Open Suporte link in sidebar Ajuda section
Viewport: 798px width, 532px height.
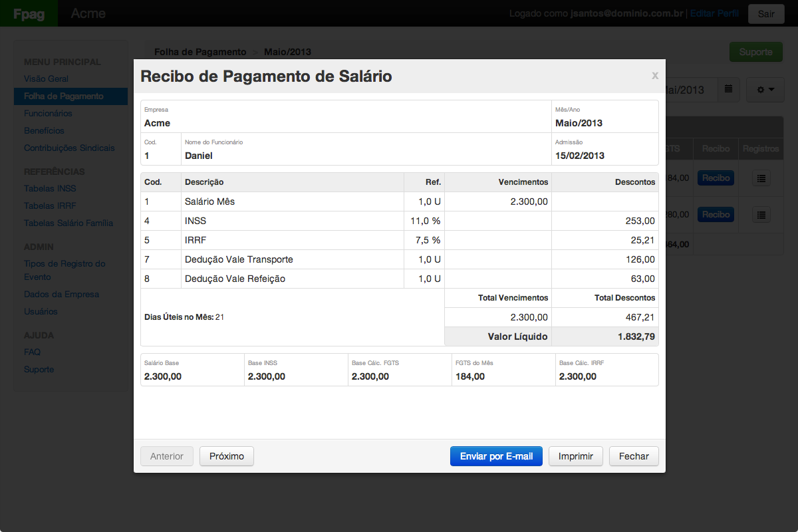point(39,369)
